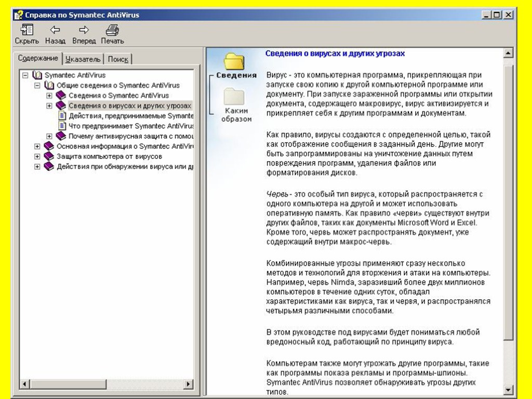This screenshot has height=399, width=532.
Task: Go forward with the Вперед arrow
Action: pyautogui.click(x=84, y=30)
